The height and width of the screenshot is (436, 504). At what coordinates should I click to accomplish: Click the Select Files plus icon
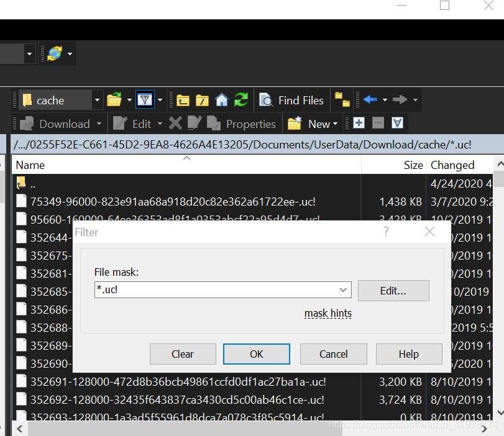[359, 123]
